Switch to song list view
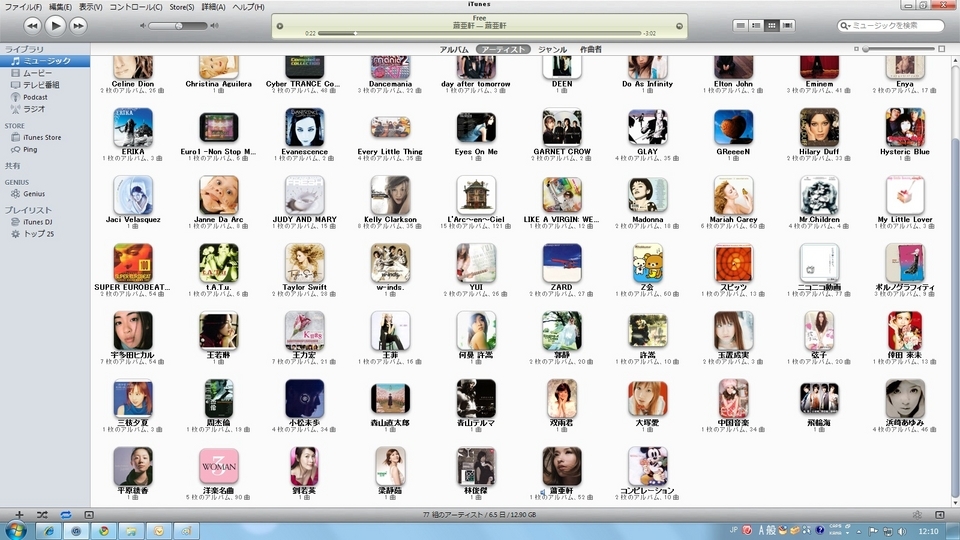 [740, 26]
